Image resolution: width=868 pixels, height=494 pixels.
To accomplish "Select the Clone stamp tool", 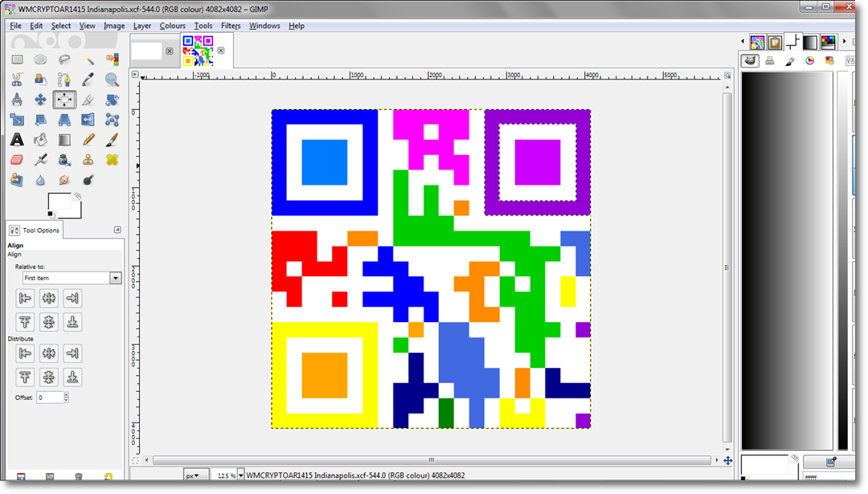I will click(88, 160).
